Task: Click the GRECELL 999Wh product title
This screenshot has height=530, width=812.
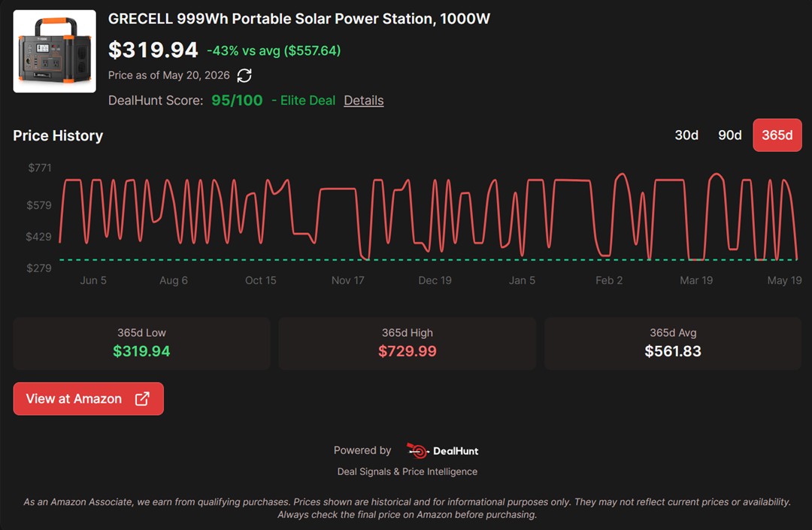Action: pyautogui.click(x=298, y=19)
